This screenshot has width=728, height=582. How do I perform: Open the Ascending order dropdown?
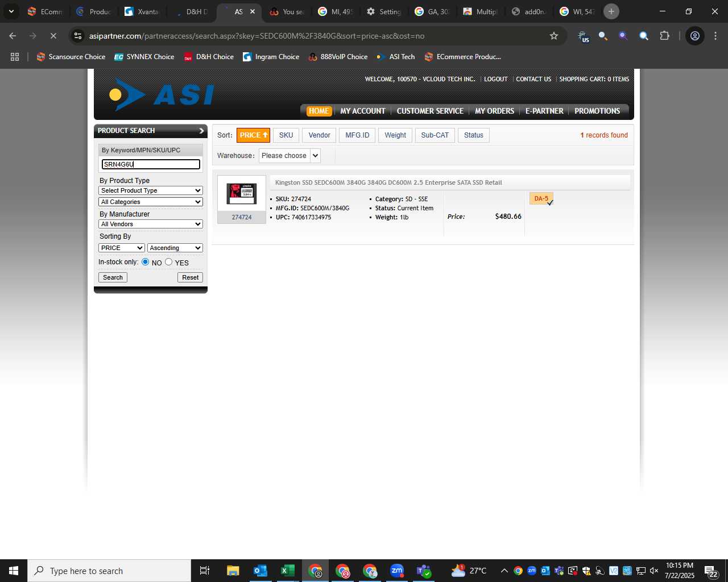click(x=175, y=248)
